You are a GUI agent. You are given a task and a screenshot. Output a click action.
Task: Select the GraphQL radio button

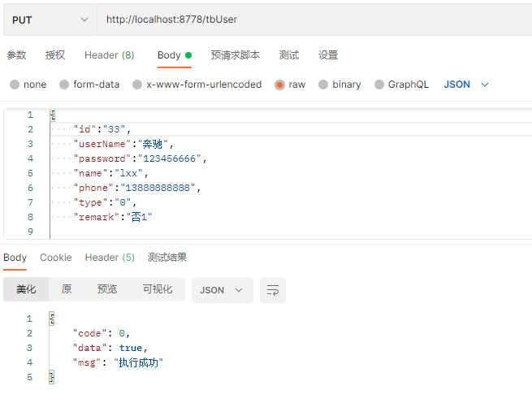[379, 85]
